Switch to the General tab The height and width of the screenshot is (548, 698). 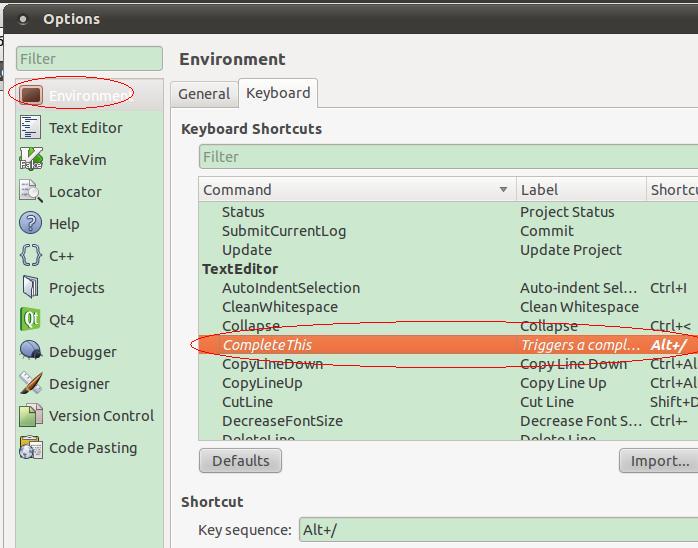(204, 94)
